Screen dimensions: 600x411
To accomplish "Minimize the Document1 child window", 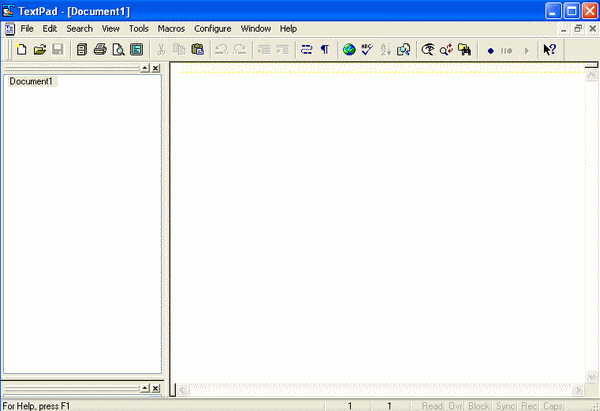I will point(563,29).
